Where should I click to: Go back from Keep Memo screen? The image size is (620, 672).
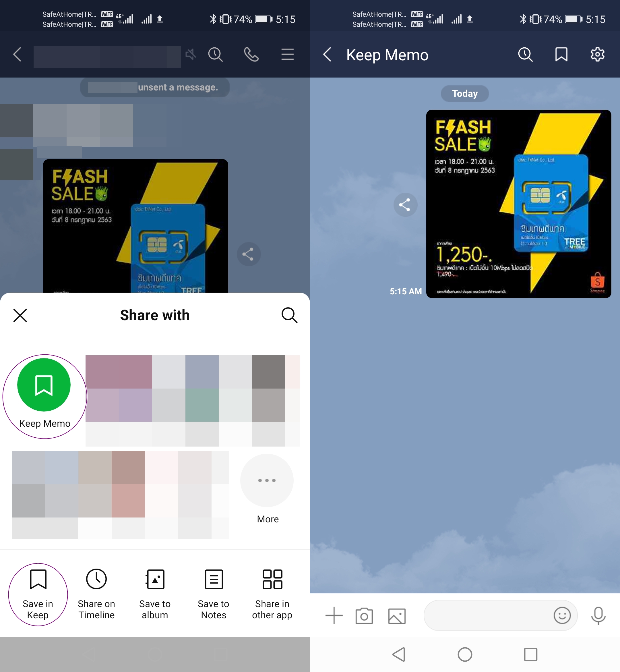328,54
